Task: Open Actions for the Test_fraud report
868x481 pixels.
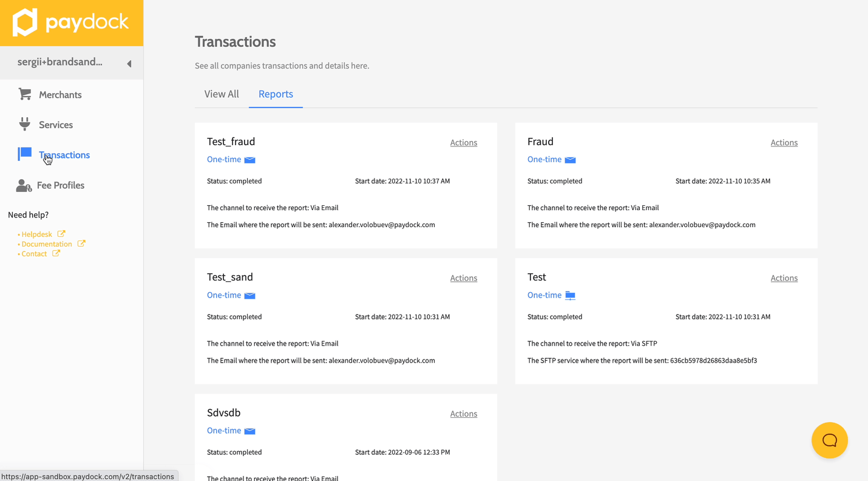Action: coord(464,143)
